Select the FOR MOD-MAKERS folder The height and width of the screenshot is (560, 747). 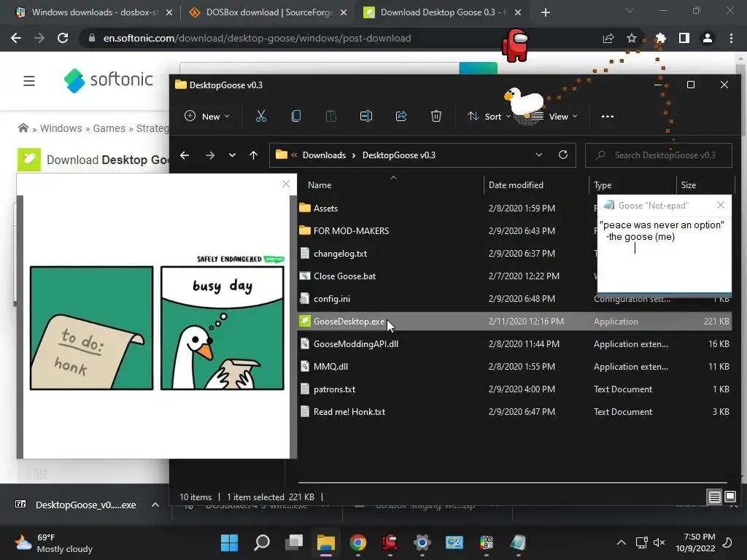point(351,231)
